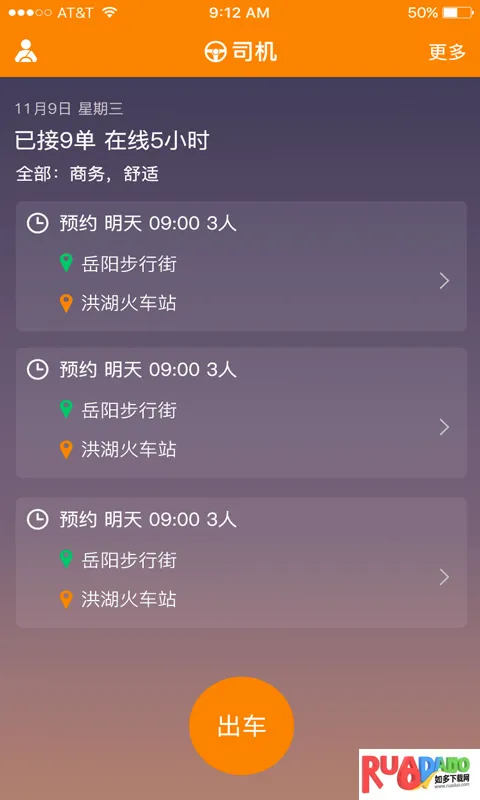Select 全部: 商务, 舒适 service type filter
Screen dimensions: 480x800
87,174
